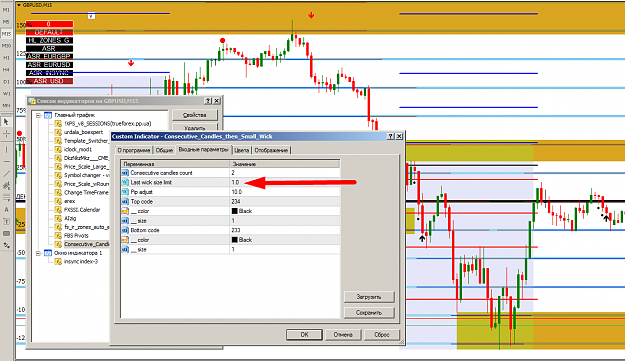This screenshot has height=361, width=625.
Task: Select the M15 timeframe button
Action: pos(6,34)
